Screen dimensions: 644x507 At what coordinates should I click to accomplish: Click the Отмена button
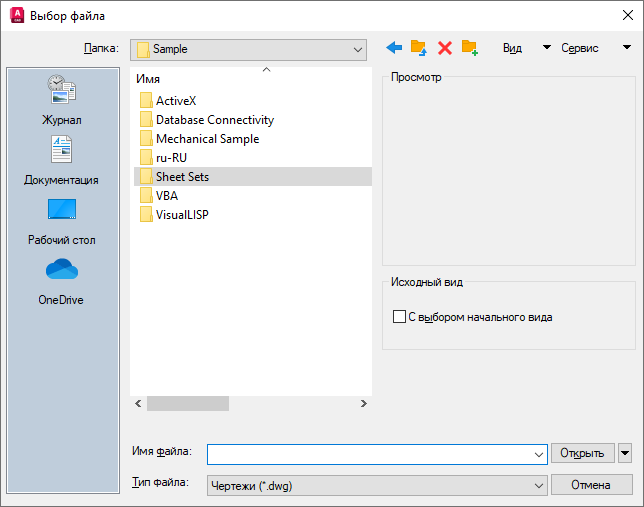tap(591, 485)
